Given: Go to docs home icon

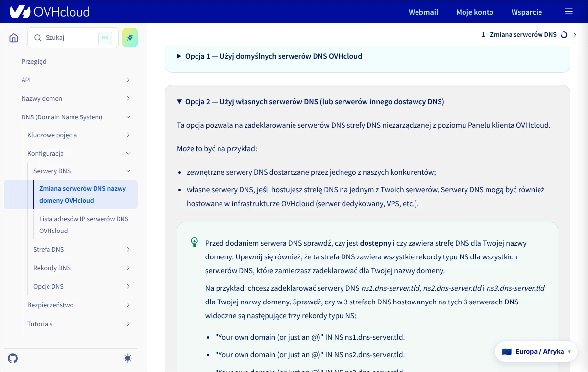Looking at the screenshot, I should pos(14,38).
